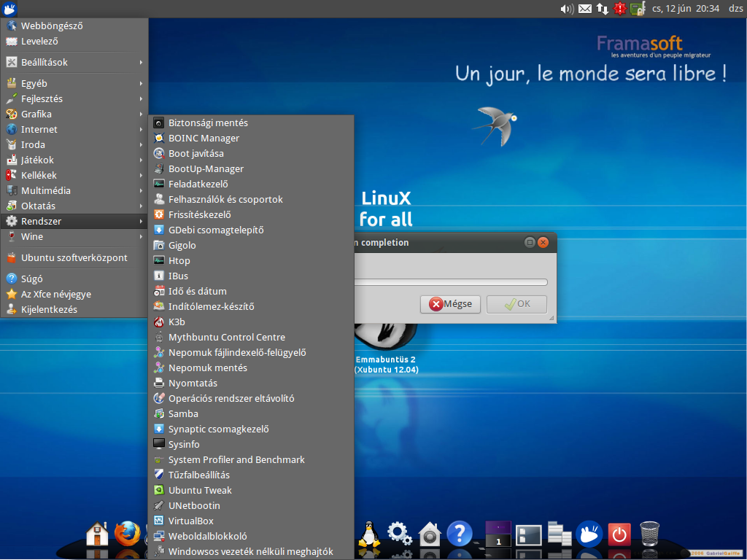747x560 pixels.
Task: Launch K3b disc burner
Action: pos(251,322)
